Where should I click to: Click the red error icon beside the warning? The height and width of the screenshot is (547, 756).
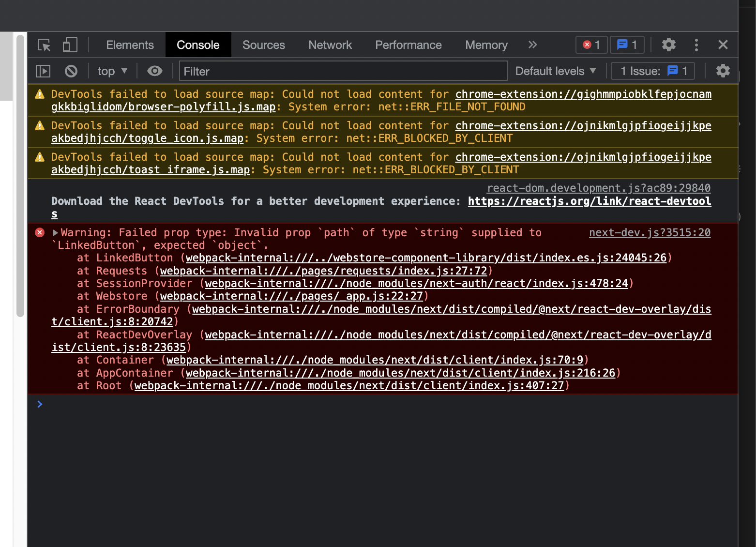(40, 233)
